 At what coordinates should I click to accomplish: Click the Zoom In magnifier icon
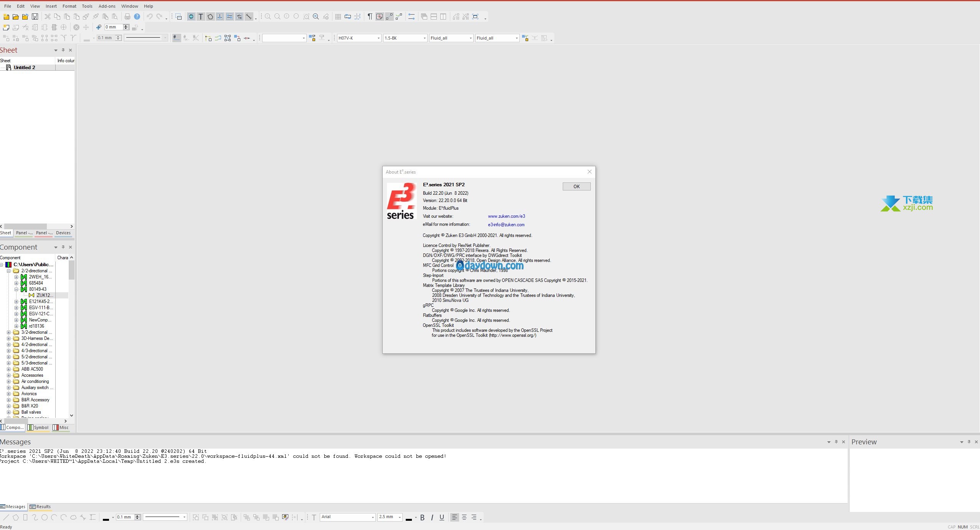click(x=268, y=17)
